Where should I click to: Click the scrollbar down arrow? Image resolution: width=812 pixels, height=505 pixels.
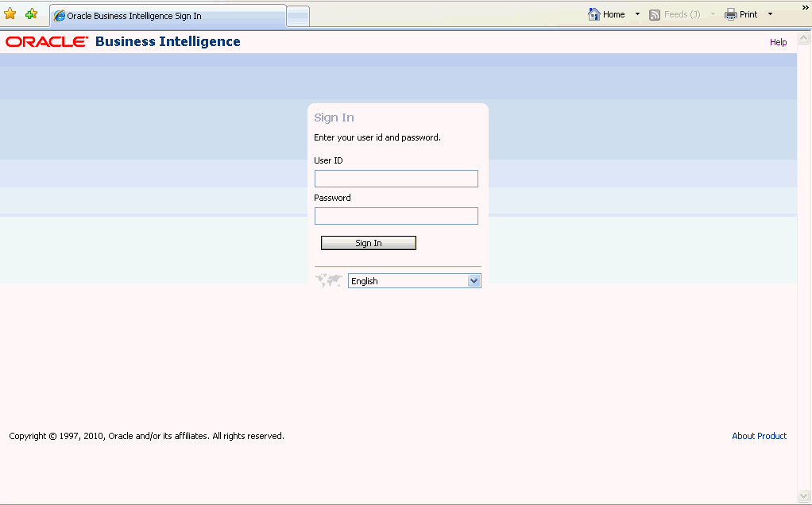click(x=804, y=497)
